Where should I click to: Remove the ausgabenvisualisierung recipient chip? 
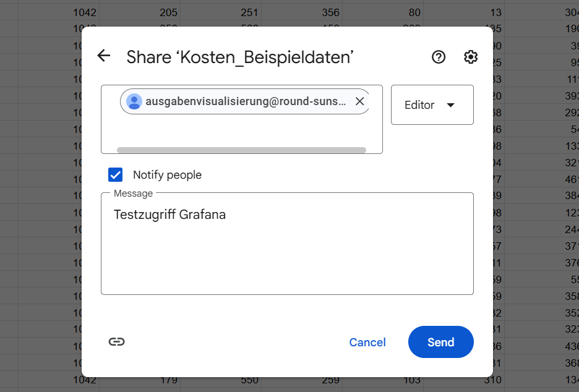tap(359, 101)
